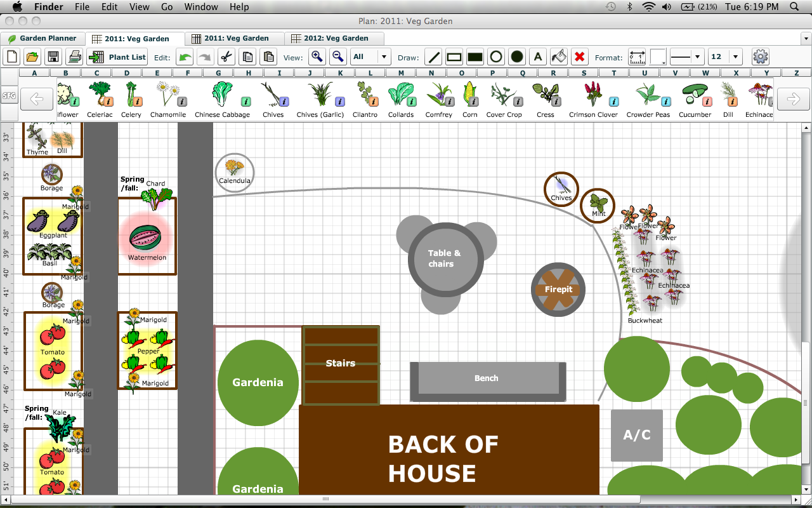This screenshot has height=508, width=812.
Task: Open the Window menu
Action: (x=200, y=7)
